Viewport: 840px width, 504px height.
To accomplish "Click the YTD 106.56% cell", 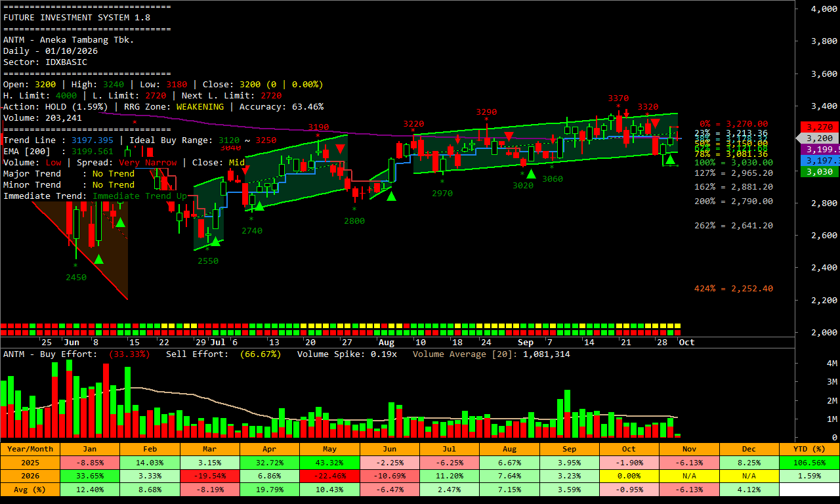I will point(809,463).
